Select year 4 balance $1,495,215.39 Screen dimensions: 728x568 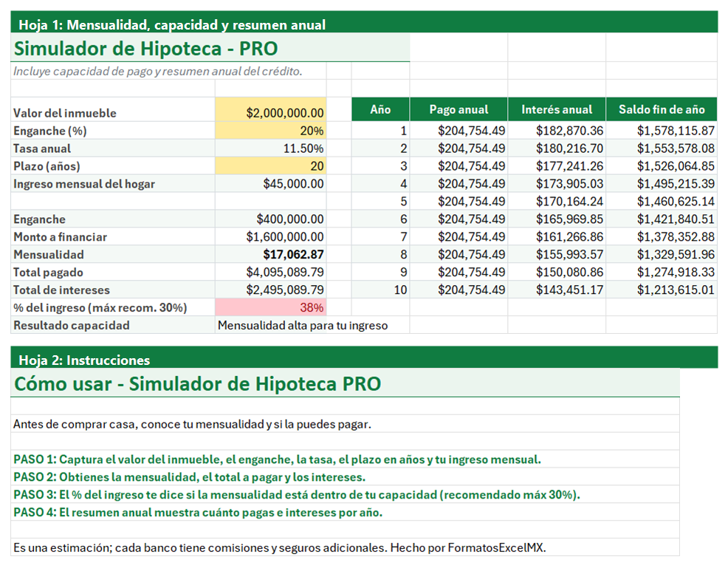[x=662, y=184]
